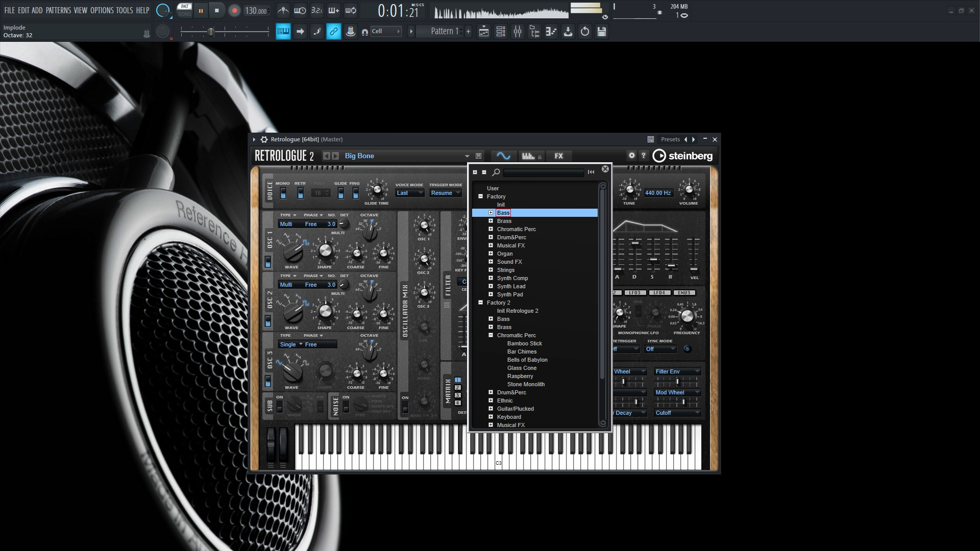The image size is (980, 551).
Task: Toggle the GLIDE switch
Action: coord(341,193)
